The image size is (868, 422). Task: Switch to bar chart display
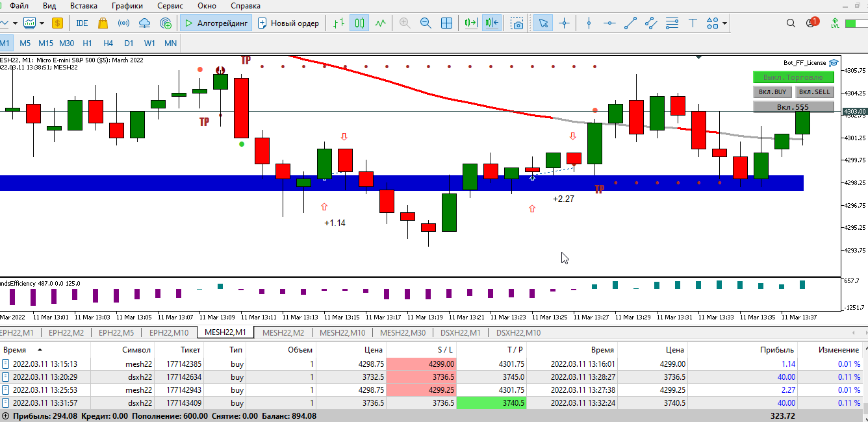pos(338,23)
